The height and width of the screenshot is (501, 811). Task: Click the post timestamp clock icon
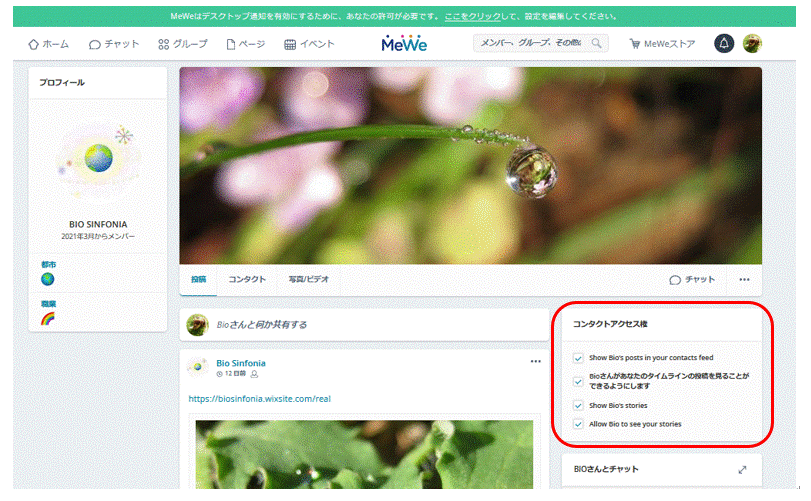(219, 374)
